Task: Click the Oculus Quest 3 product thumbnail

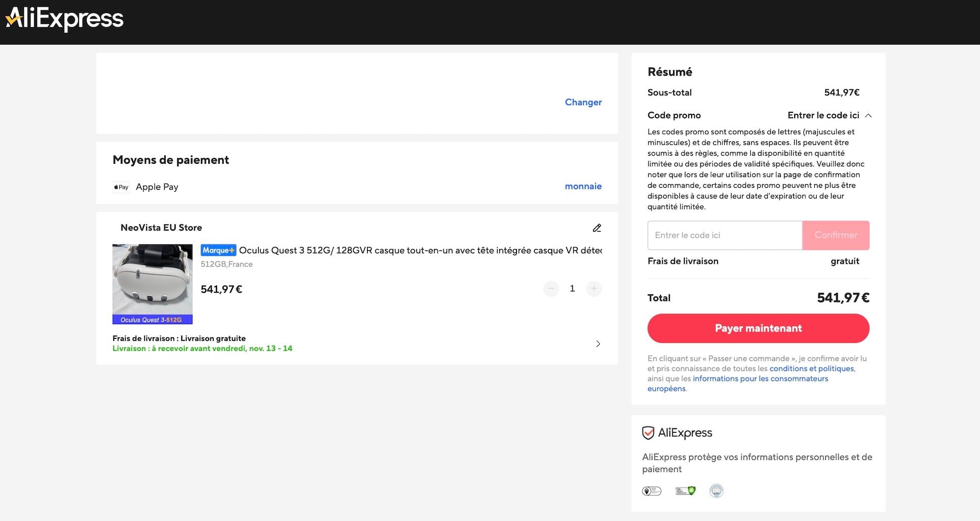Action: click(x=153, y=284)
